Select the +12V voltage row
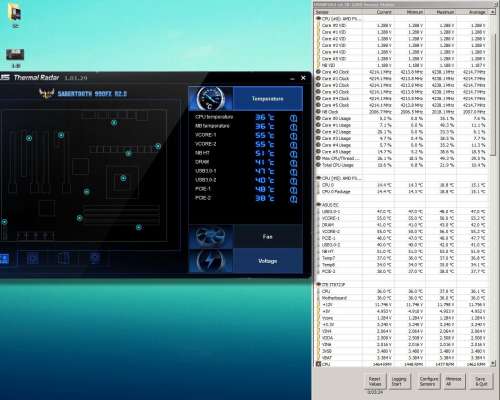 [x=401, y=305]
